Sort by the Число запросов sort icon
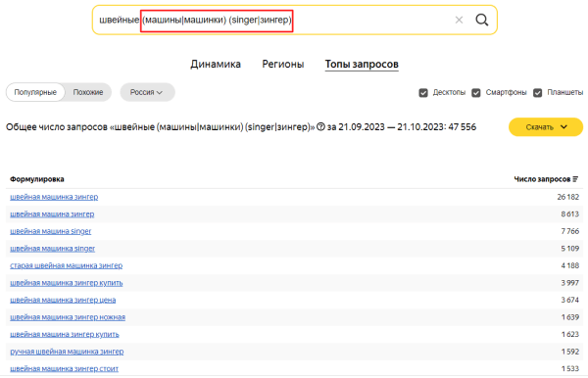The image size is (588, 378). [575, 179]
